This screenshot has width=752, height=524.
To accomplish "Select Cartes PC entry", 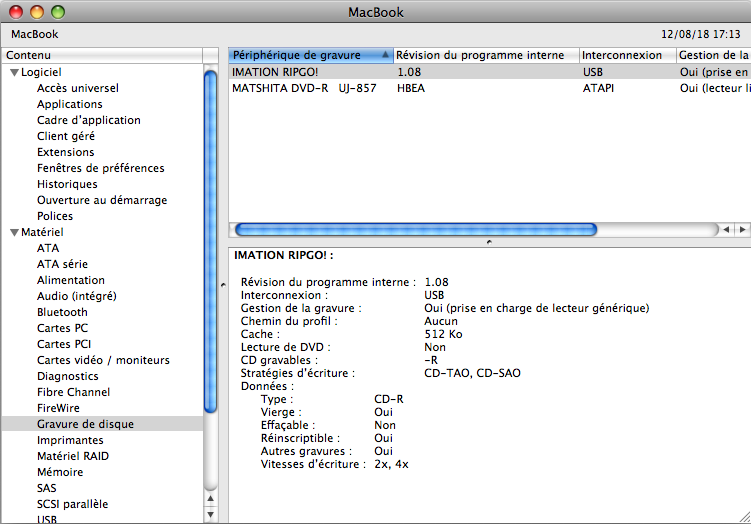I will [x=62, y=328].
